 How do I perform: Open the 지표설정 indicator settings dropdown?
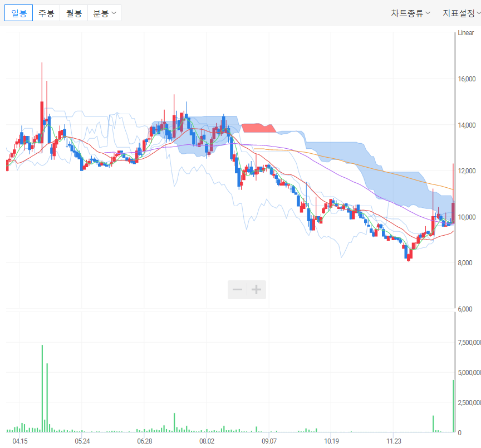click(462, 13)
